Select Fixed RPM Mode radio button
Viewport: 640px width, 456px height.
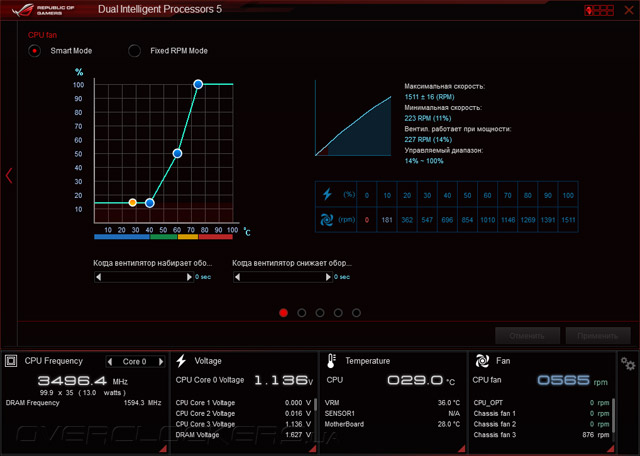tap(134, 51)
